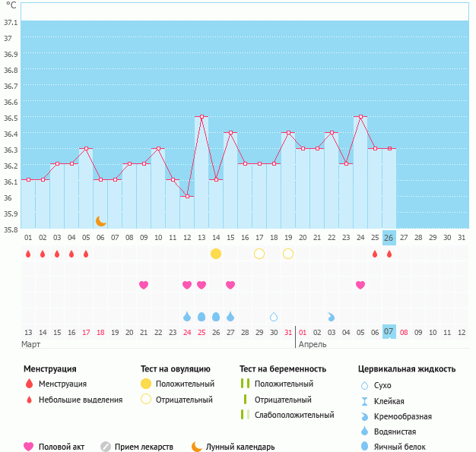Viewport: 476px width, 452px height.
Task: Click the positive ovulation test marker on day 14
Action: click(216, 254)
